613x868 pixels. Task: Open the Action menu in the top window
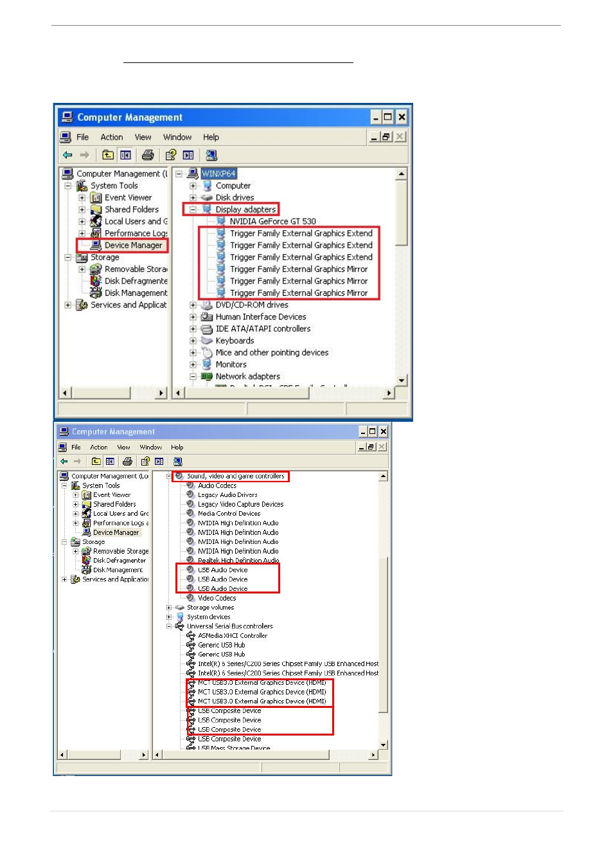(111, 137)
